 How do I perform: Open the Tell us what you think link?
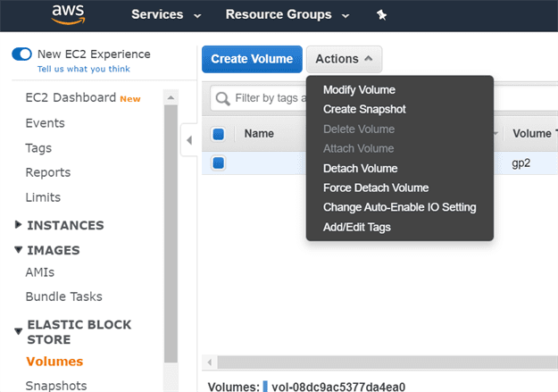83,69
